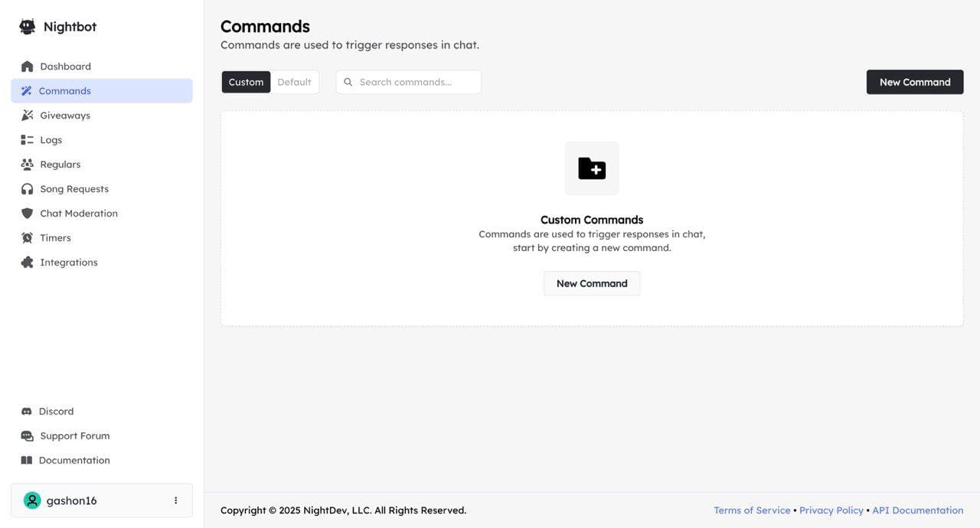980x528 pixels.
Task: Open Dashboard via the house icon
Action: [x=28, y=67]
